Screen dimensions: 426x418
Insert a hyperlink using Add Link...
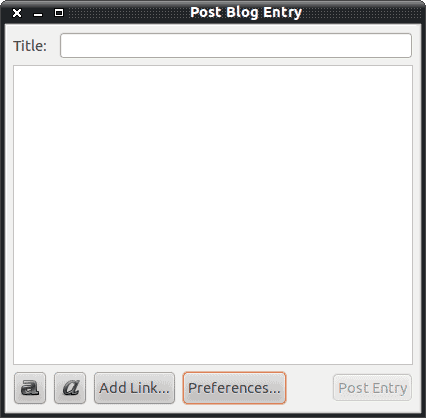click(134, 388)
